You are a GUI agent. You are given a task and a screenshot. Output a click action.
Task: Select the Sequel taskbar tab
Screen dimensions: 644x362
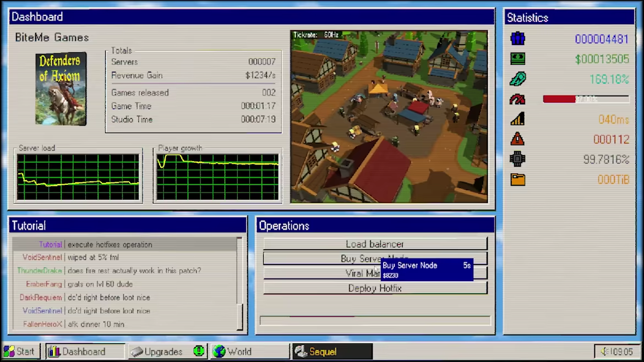click(x=332, y=352)
